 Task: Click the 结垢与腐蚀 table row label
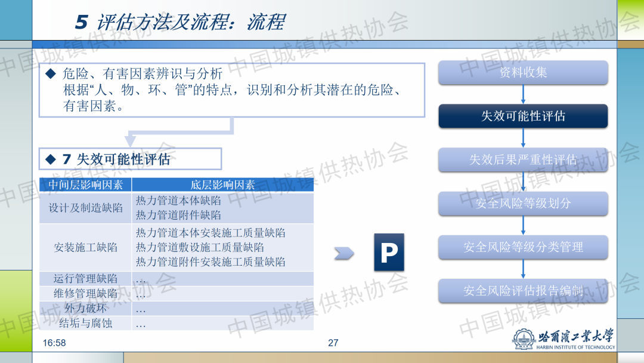[x=86, y=324]
